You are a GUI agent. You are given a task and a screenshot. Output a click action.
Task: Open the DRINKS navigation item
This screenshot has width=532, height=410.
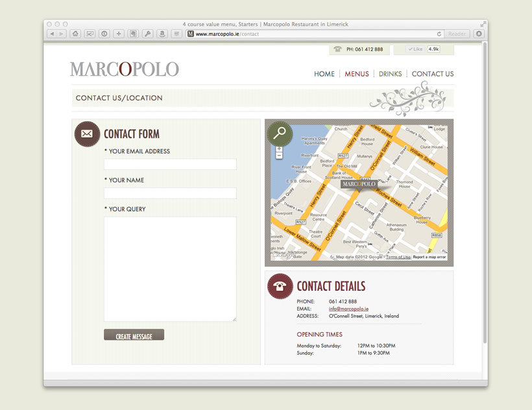[x=390, y=74]
